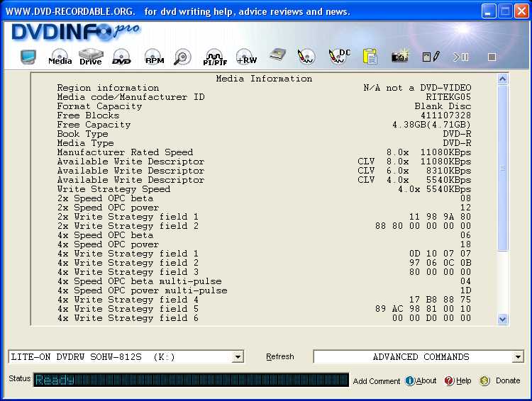
Task: Open the Drive information tool
Action: [91, 57]
